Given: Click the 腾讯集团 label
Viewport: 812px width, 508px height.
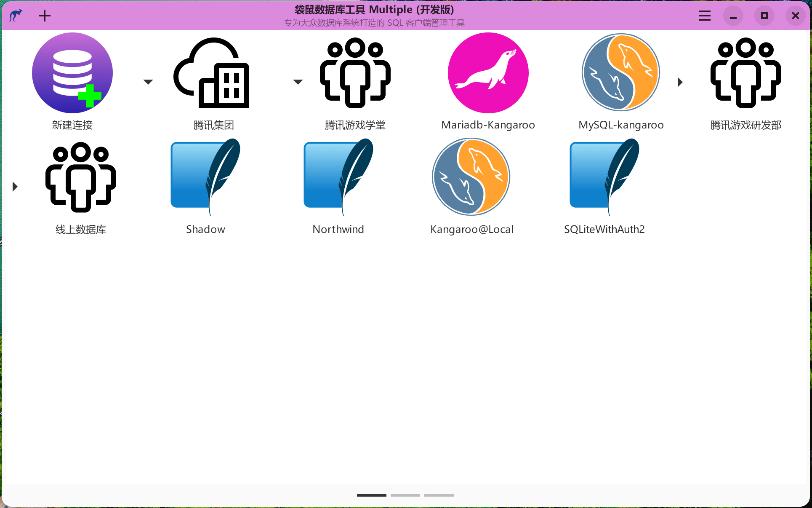Looking at the screenshot, I should click(214, 125).
